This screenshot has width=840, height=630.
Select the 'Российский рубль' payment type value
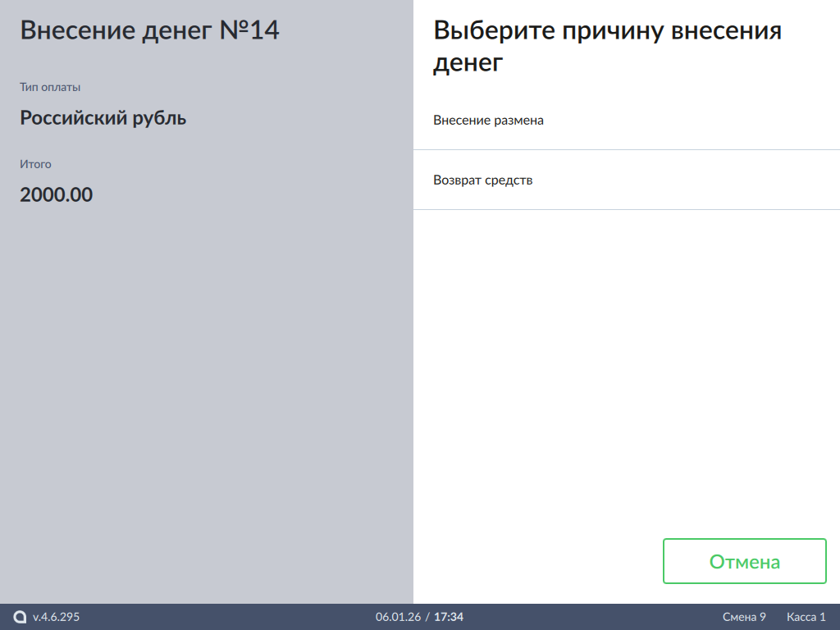103,118
